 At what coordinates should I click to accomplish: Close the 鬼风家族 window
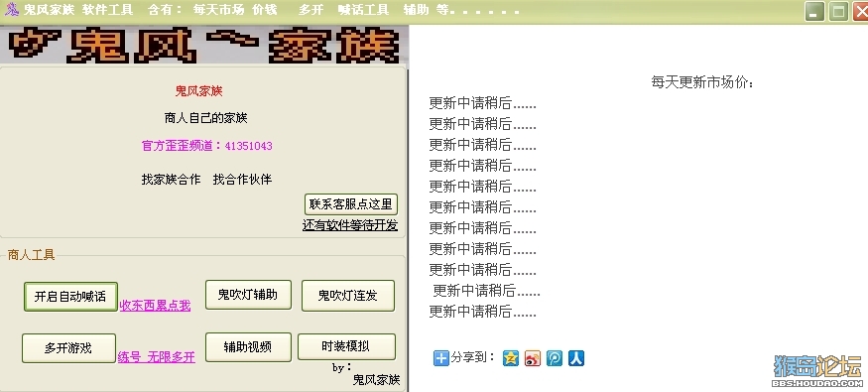861,12
